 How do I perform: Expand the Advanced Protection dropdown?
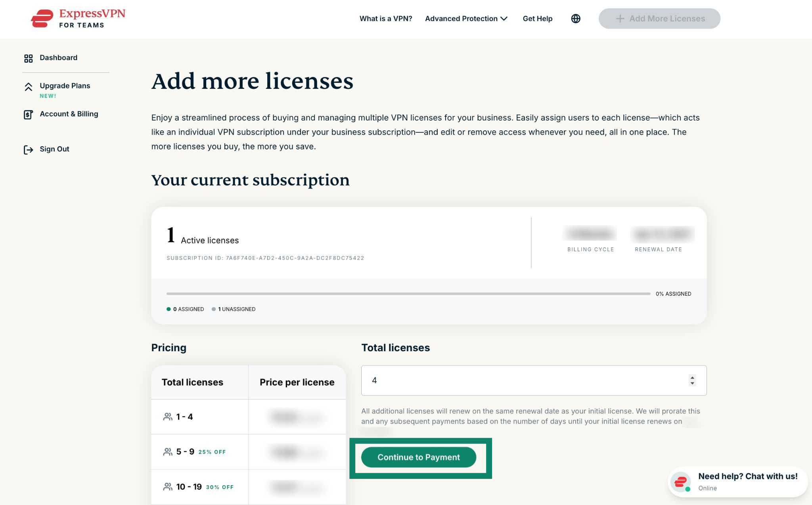(x=466, y=19)
